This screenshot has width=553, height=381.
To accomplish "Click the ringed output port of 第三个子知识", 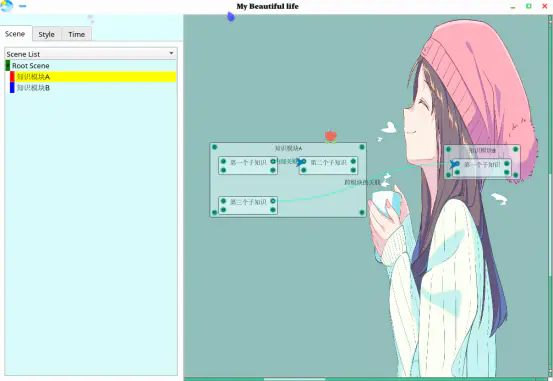I will coord(273,201).
